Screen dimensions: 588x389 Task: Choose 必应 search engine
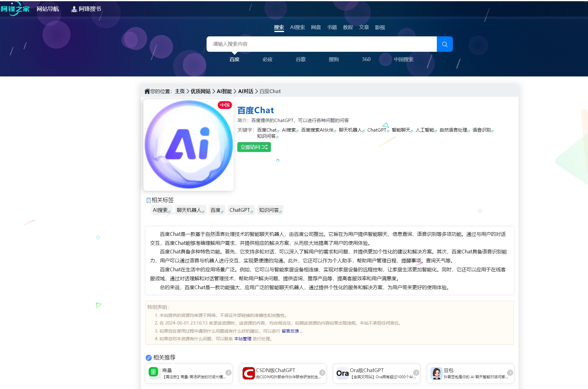268,59
